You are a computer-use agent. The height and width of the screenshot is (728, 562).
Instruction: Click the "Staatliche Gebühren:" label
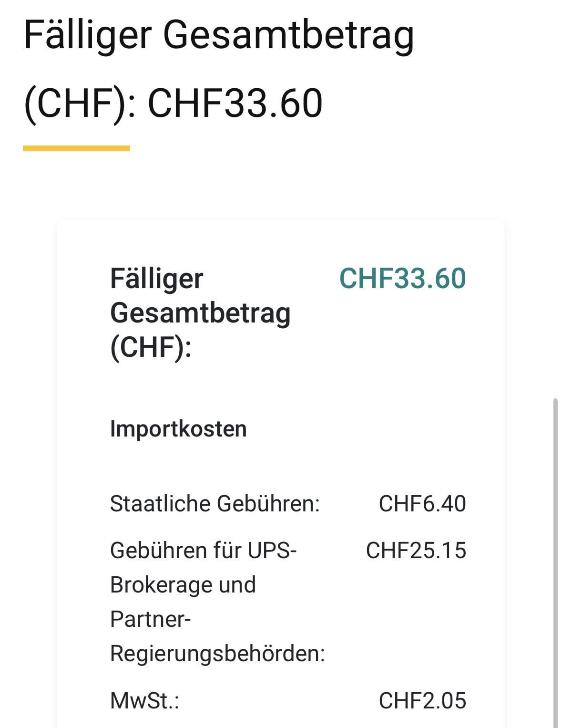(215, 504)
